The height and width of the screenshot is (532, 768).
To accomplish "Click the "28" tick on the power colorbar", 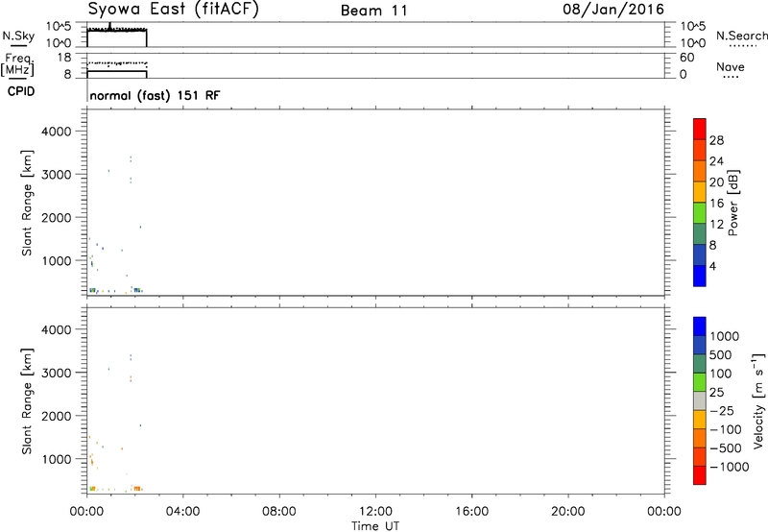I will tap(716, 140).
